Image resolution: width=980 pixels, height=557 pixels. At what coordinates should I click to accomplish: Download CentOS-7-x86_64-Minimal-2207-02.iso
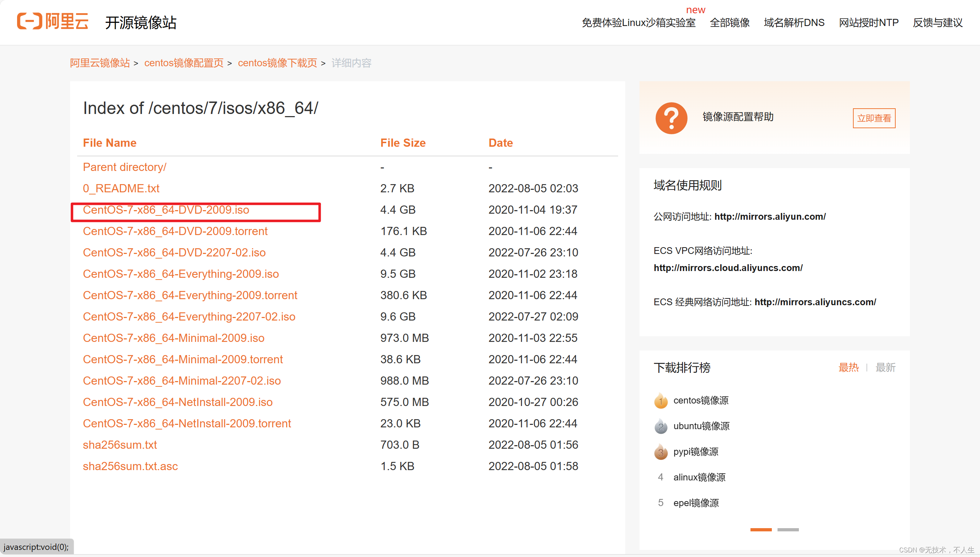(182, 381)
